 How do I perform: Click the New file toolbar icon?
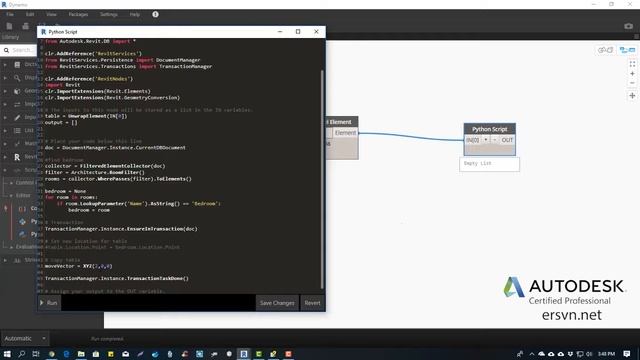click(x=9, y=26)
